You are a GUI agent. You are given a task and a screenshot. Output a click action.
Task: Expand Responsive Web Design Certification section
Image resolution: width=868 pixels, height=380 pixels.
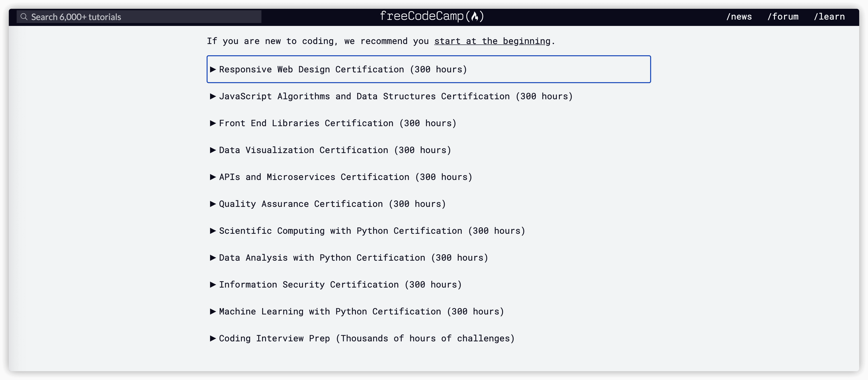[x=343, y=69]
